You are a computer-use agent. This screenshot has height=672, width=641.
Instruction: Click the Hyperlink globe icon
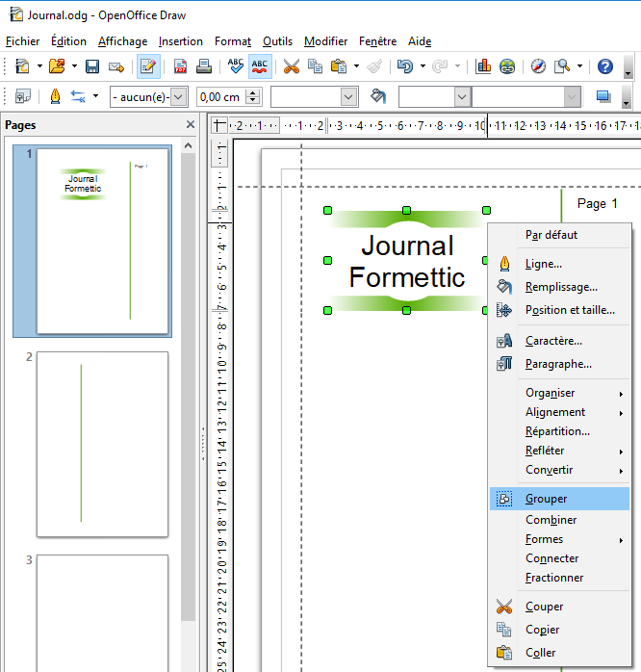pyautogui.click(x=507, y=66)
